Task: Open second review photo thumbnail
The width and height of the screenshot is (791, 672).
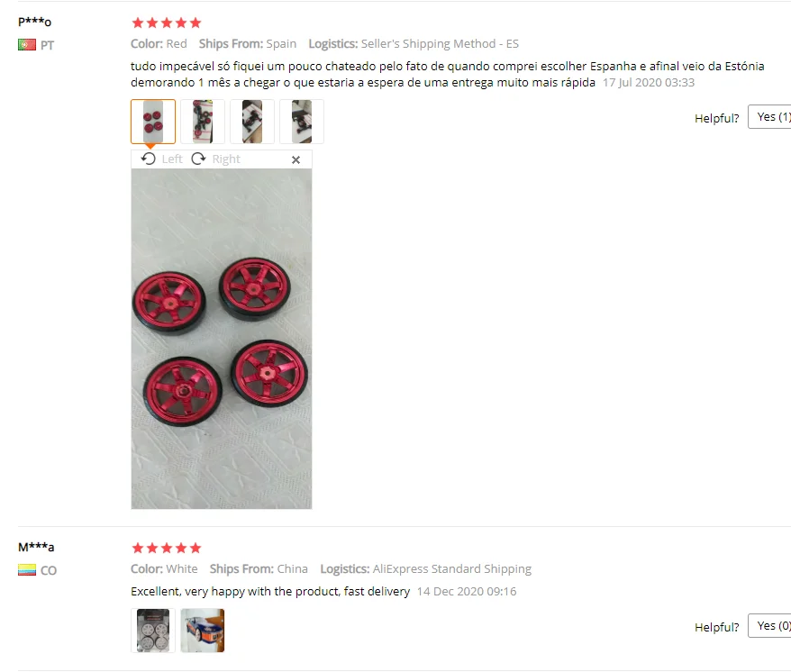Action: tap(203, 122)
